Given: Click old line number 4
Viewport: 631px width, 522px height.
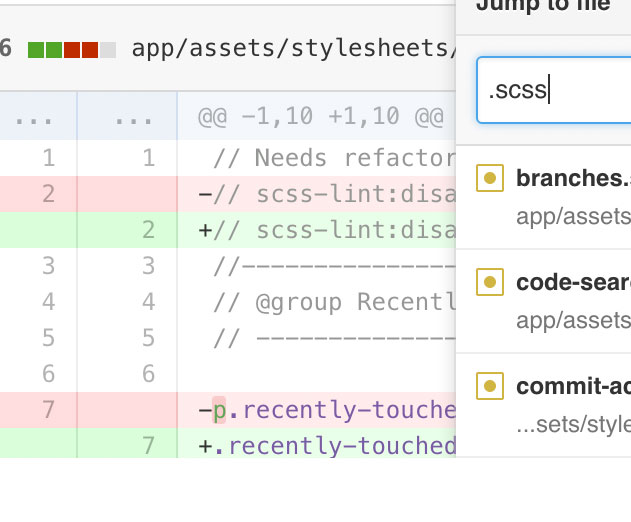Looking at the screenshot, I should (x=48, y=302).
